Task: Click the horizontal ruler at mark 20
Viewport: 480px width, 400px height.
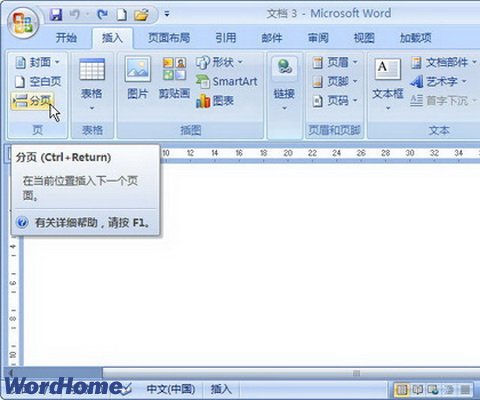Action: pyautogui.click(x=288, y=153)
